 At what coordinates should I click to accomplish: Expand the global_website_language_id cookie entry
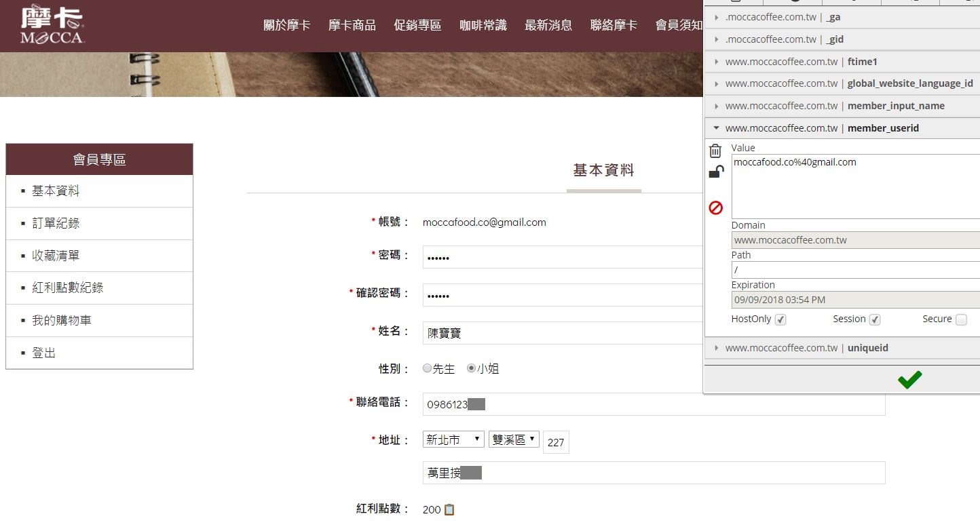tap(842, 83)
